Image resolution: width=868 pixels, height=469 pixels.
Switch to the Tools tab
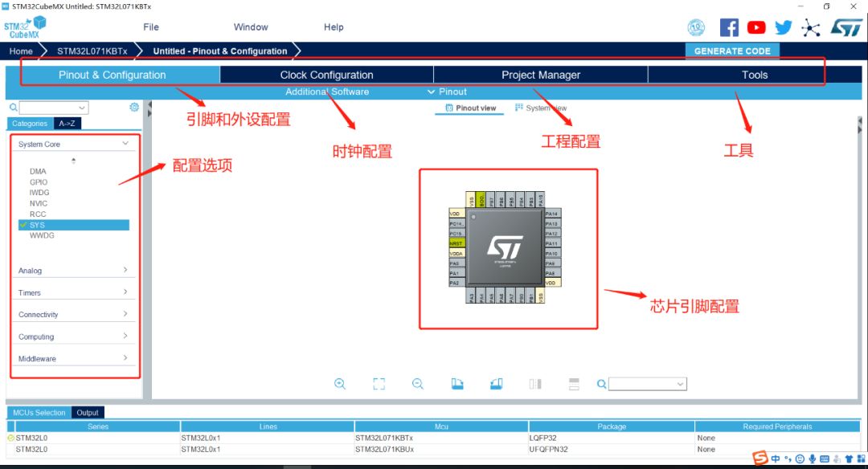click(755, 75)
